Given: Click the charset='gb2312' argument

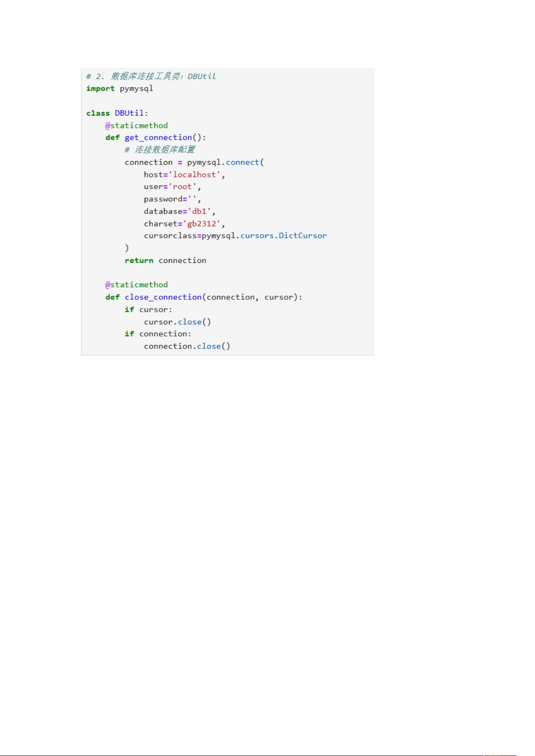Looking at the screenshot, I should (x=184, y=223).
